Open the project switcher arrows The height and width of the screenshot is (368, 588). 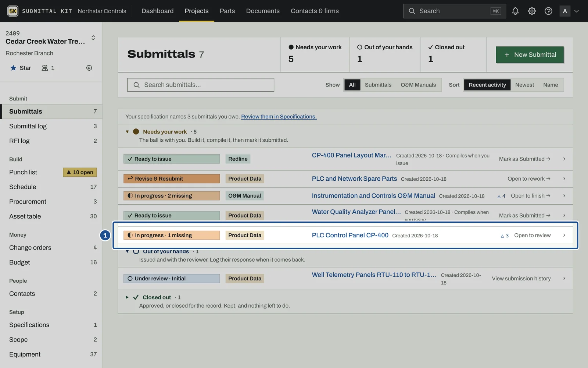(93, 38)
